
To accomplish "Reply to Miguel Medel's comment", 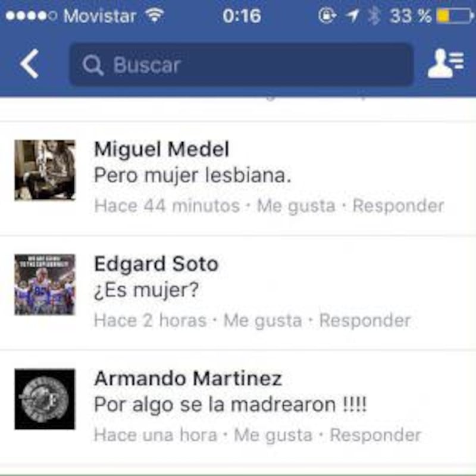I will pos(398,206).
